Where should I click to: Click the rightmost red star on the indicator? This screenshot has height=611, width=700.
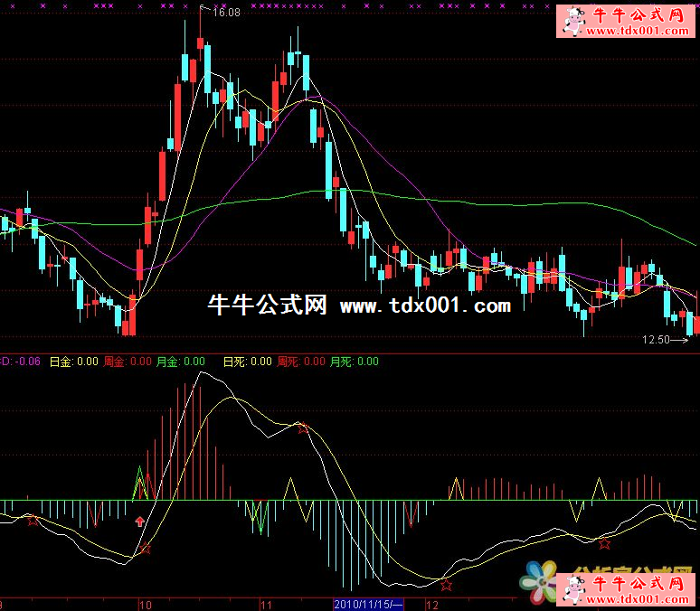pos(604,543)
